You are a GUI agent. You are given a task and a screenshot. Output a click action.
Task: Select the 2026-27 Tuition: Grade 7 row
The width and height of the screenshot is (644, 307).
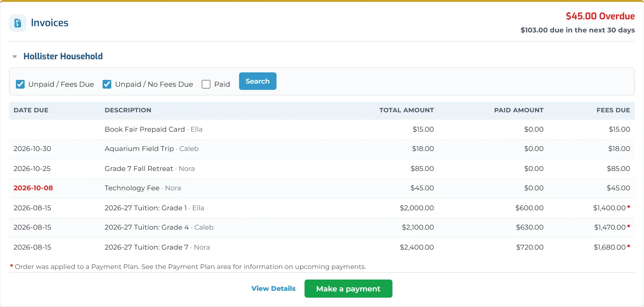coord(322,247)
